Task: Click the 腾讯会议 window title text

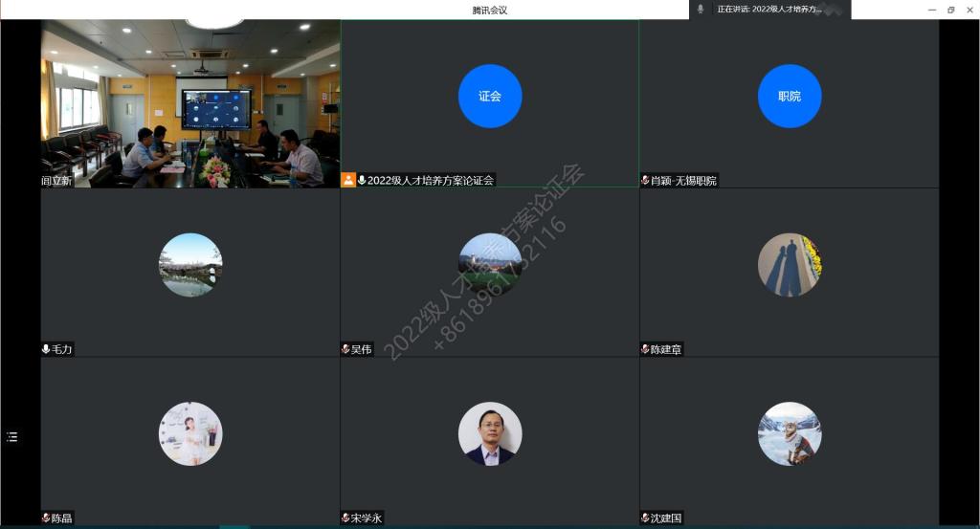Action: point(489,10)
